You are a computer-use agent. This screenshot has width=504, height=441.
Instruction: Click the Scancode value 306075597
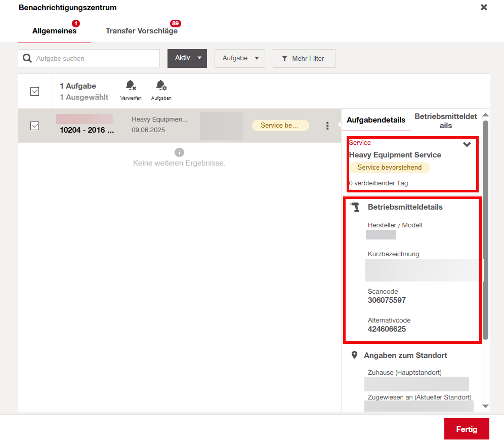[x=387, y=300]
